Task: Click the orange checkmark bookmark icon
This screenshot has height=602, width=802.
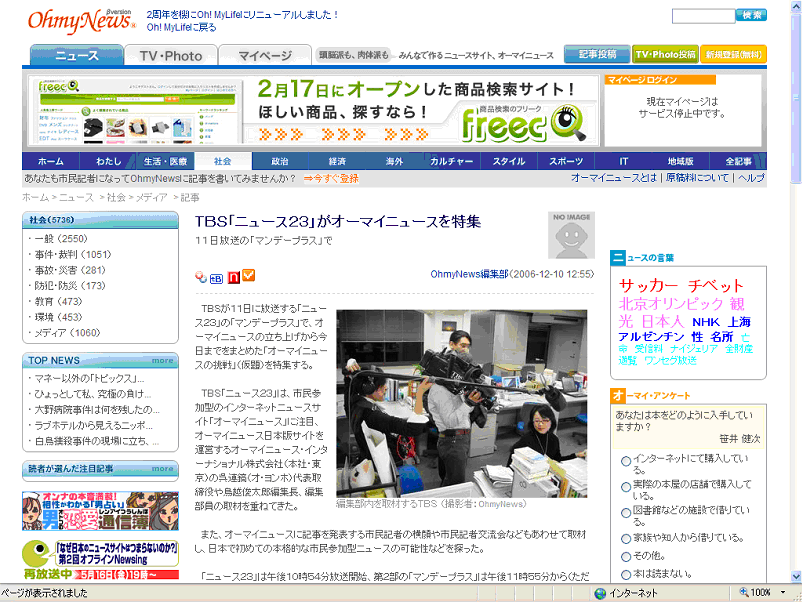Action: [249, 276]
